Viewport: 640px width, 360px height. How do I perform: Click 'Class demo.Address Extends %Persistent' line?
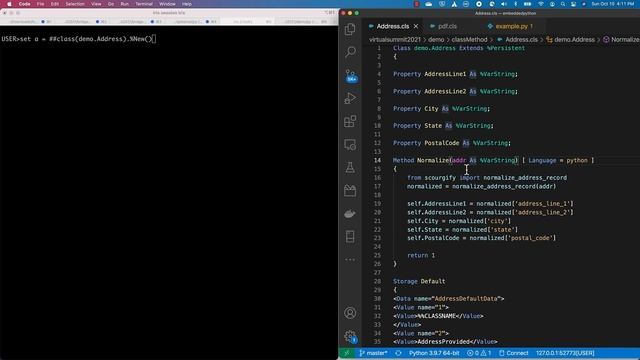(459, 48)
